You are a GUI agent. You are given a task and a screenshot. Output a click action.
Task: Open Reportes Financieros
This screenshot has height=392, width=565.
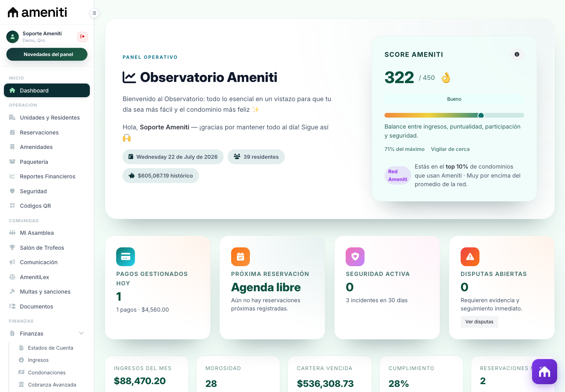(47, 176)
